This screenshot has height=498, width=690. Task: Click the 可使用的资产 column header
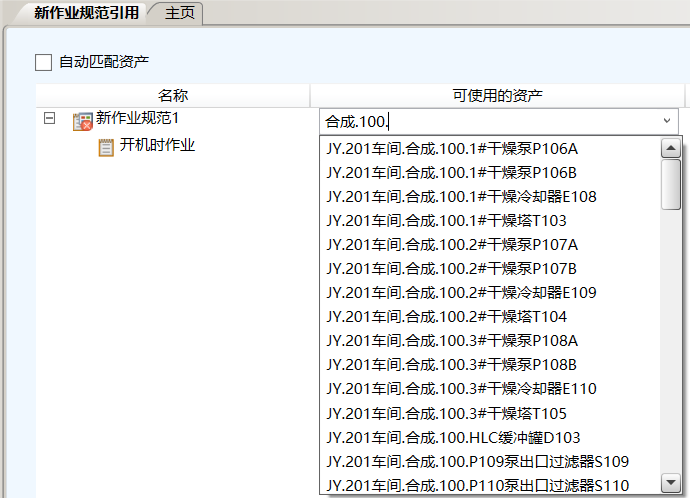[497, 96]
